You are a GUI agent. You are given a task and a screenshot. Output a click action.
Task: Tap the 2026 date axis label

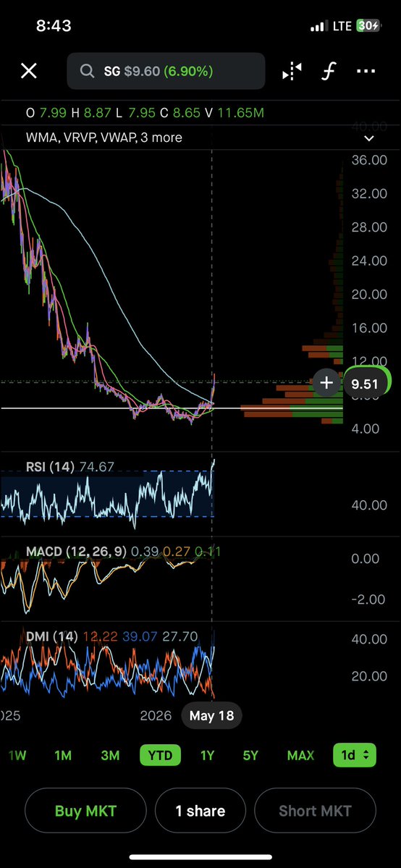(x=156, y=716)
